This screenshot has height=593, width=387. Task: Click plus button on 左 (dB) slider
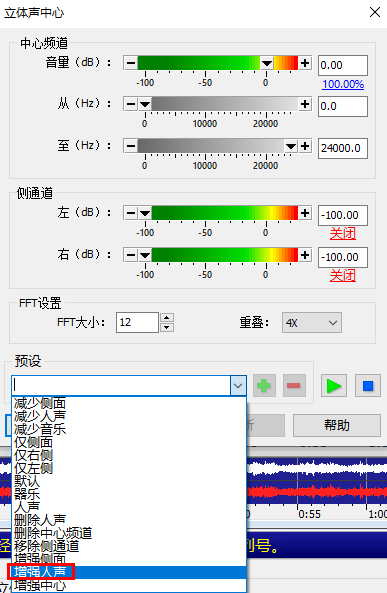click(x=305, y=213)
